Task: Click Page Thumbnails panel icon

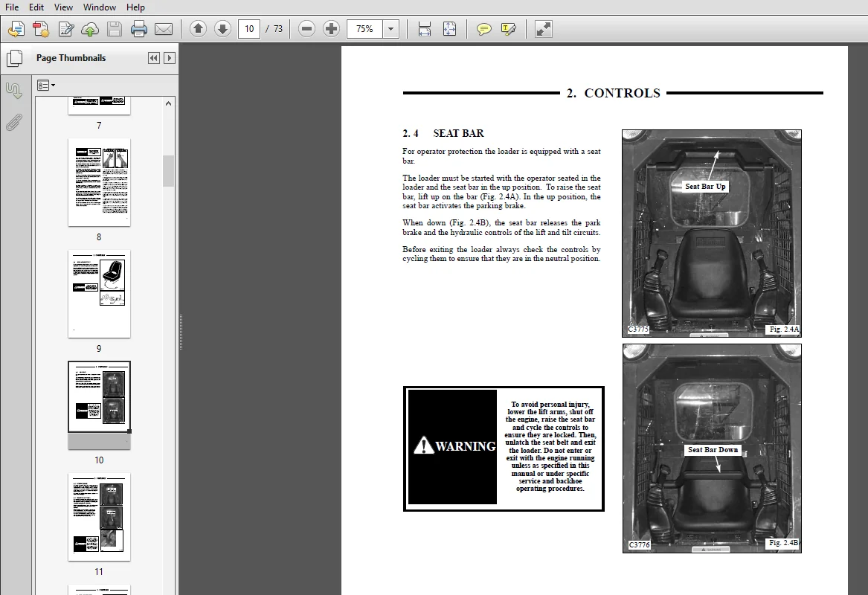Action: pos(14,58)
